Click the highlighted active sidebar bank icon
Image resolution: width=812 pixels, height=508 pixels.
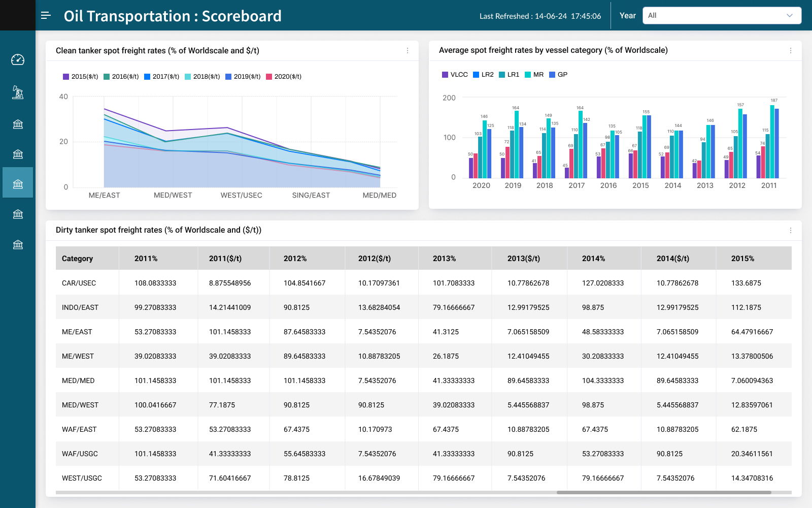click(x=18, y=183)
